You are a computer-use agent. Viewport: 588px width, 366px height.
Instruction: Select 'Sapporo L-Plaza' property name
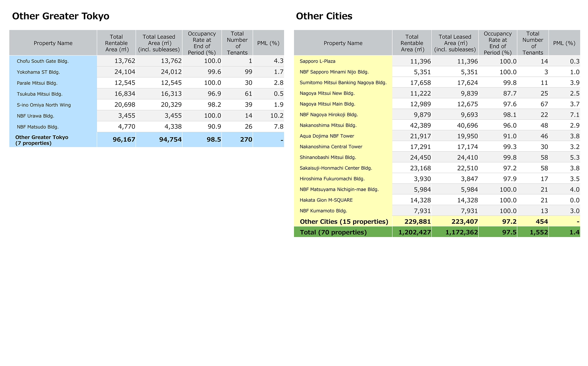click(x=318, y=61)
